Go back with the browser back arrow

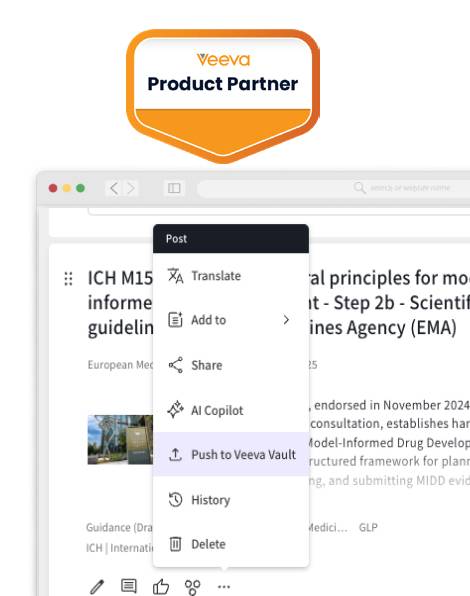pyautogui.click(x=114, y=188)
